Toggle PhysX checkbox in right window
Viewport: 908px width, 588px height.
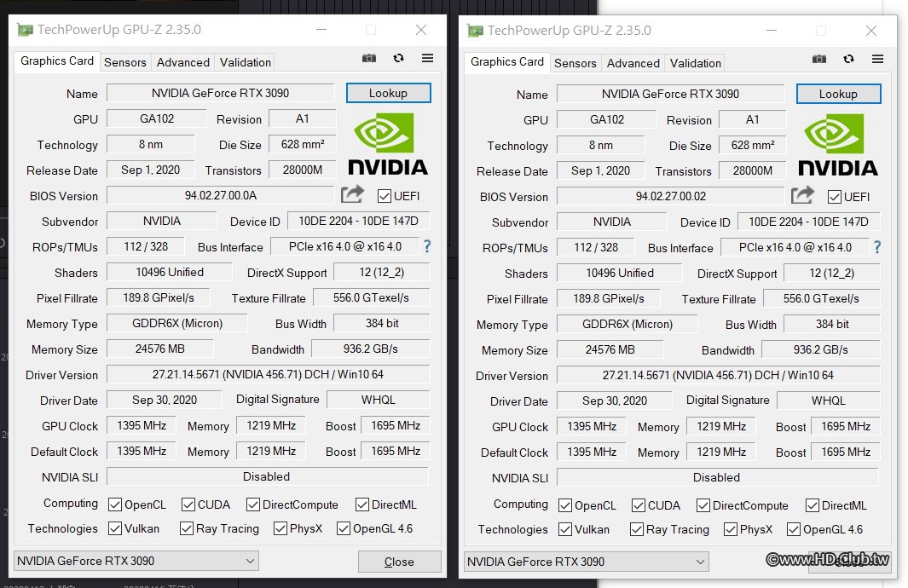coord(730,529)
